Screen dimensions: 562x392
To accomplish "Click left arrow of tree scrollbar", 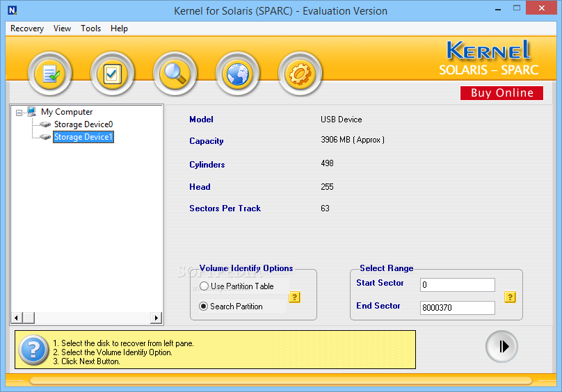I will coord(16,318).
